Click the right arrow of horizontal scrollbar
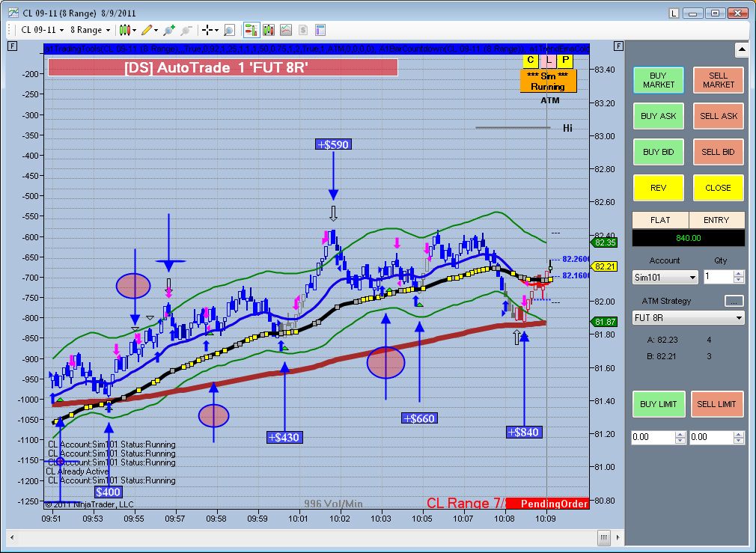The width and height of the screenshot is (756, 553). [x=618, y=537]
